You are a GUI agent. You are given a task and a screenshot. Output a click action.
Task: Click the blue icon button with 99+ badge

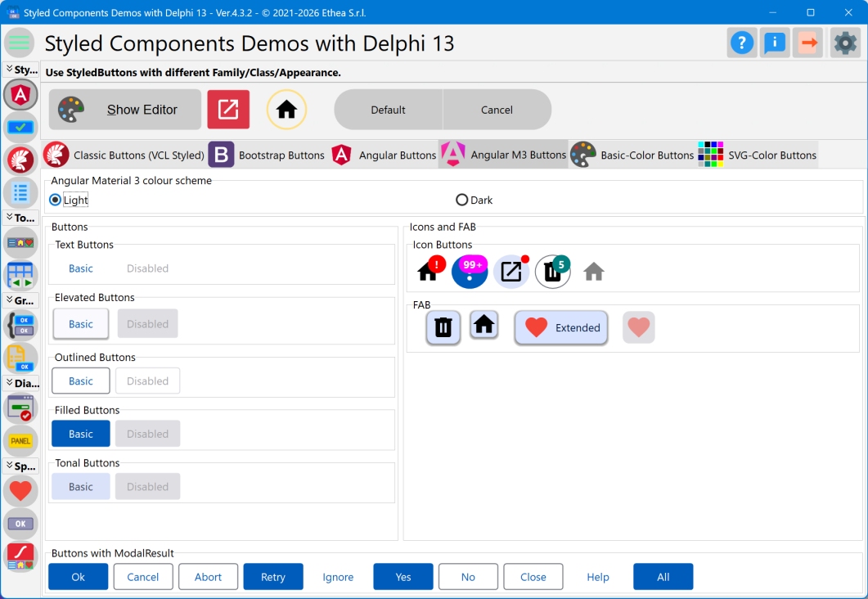tap(470, 271)
